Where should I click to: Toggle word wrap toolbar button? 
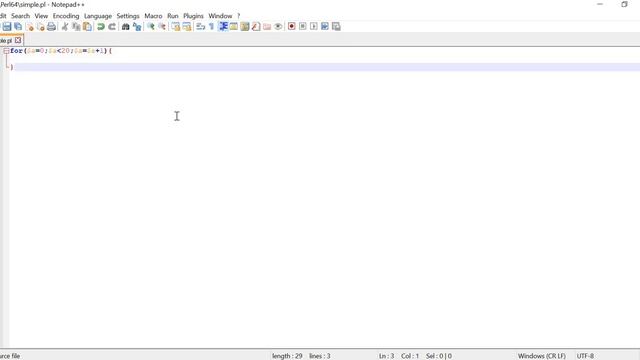(x=200, y=27)
